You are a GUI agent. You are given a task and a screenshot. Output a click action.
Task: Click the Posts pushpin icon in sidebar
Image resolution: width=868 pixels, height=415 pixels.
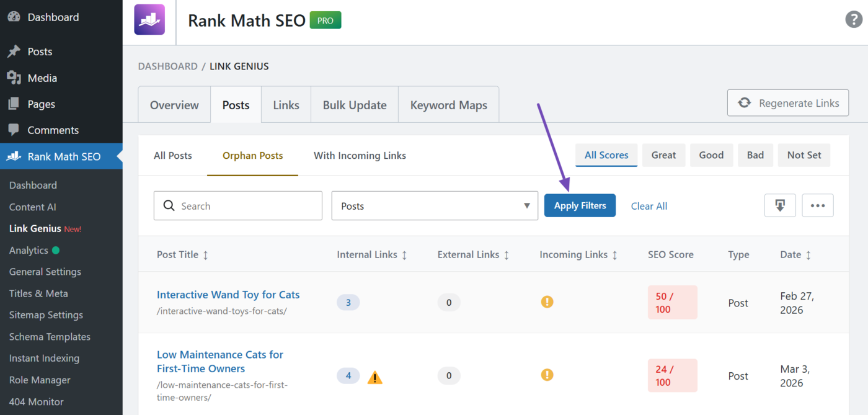click(x=14, y=51)
